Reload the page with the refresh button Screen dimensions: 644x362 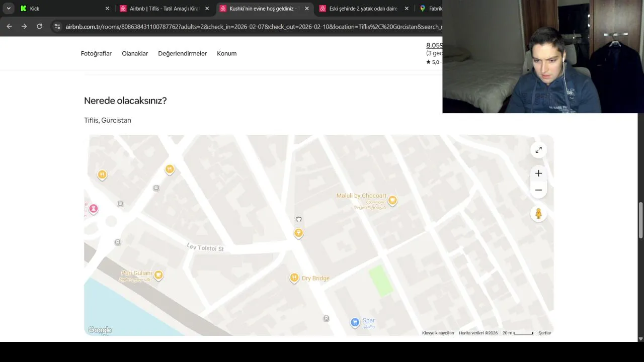point(39,26)
